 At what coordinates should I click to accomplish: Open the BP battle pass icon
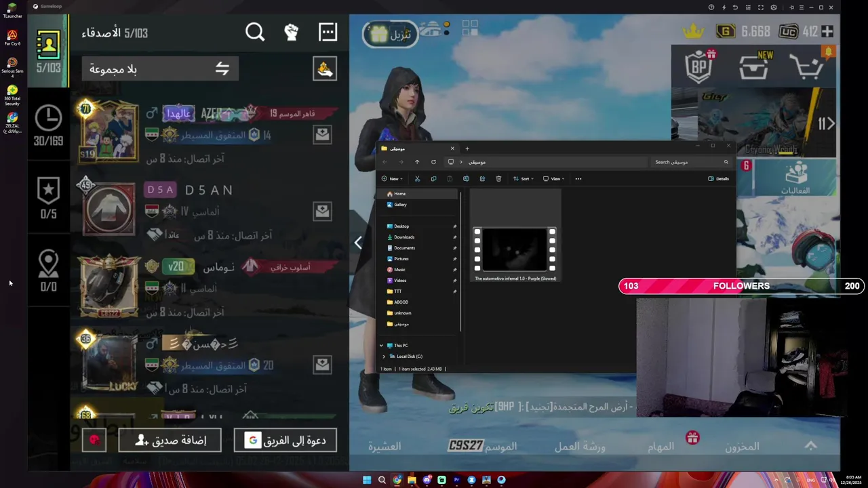click(x=700, y=66)
